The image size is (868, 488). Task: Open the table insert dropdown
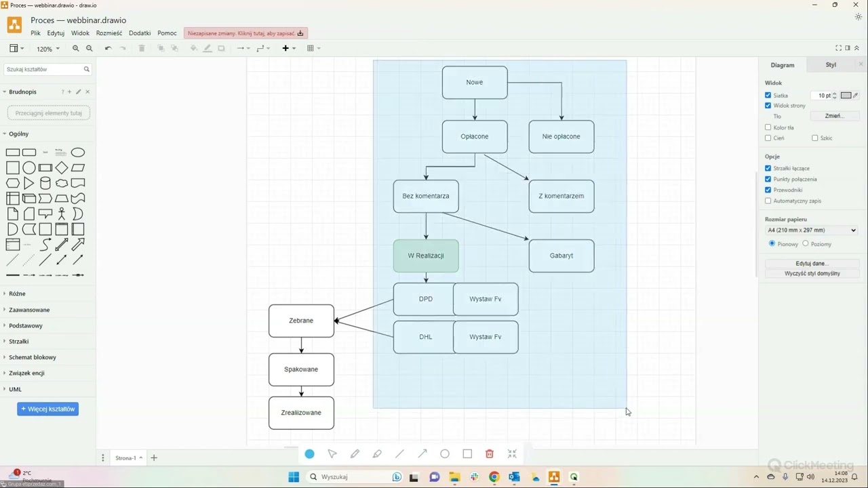(313, 48)
